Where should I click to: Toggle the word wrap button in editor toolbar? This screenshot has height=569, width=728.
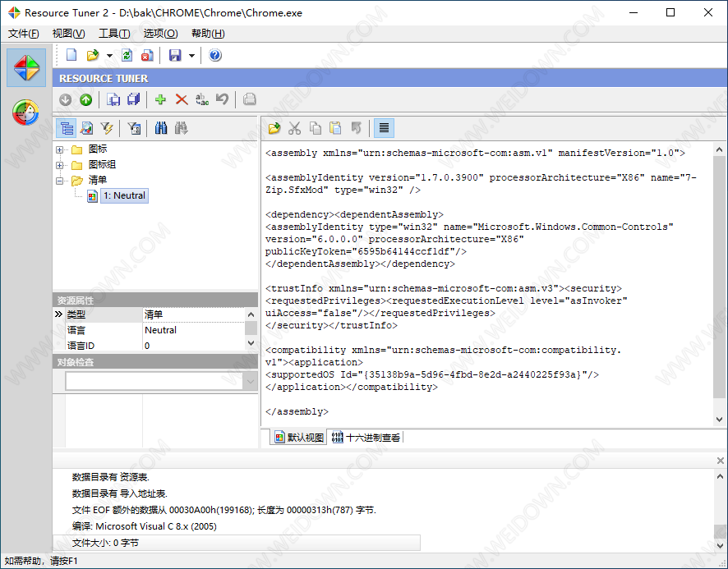click(384, 128)
